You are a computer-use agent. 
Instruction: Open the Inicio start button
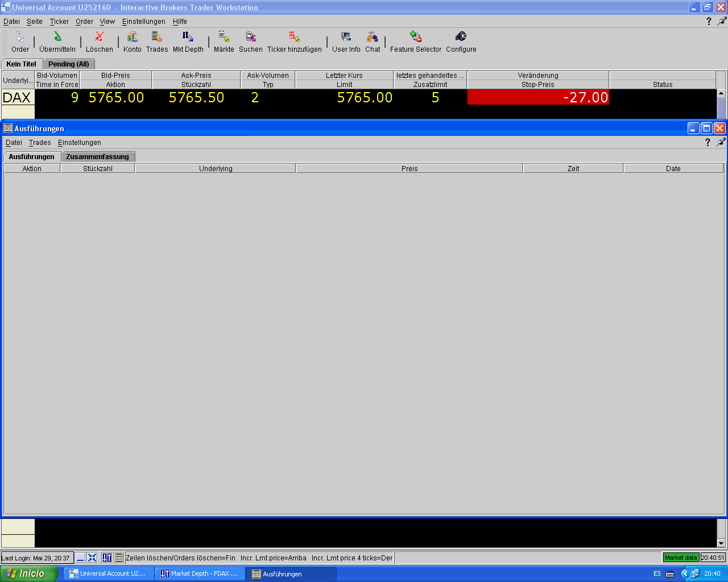tap(28, 573)
